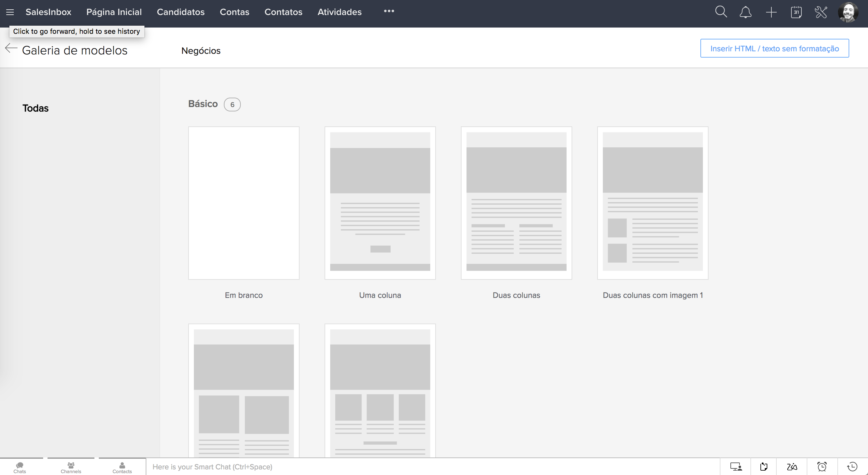Select the Todas category in the sidebar
The height and width of the screenshot is (475, 868).
click(x=35, y=108)
